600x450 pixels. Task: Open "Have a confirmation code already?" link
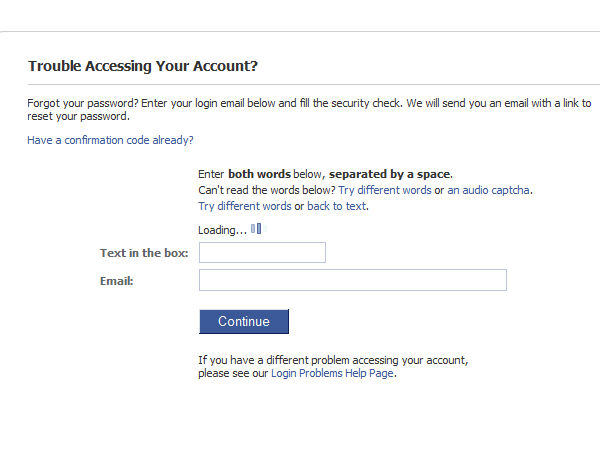[x=110, y=141]
